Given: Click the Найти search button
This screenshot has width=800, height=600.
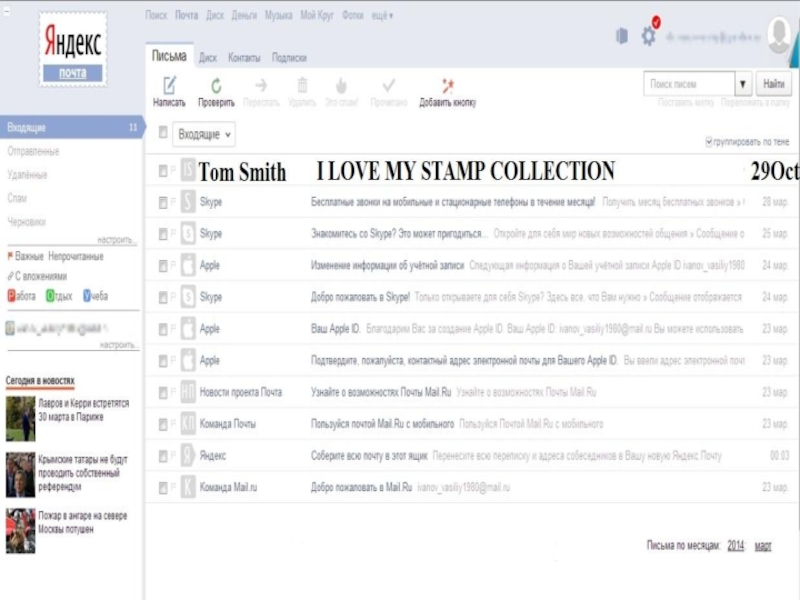Looking at the screenshot, I should pos(773,84).
